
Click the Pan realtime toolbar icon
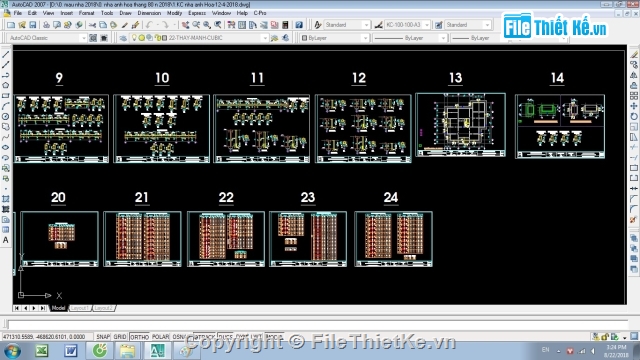coord(185,25)
